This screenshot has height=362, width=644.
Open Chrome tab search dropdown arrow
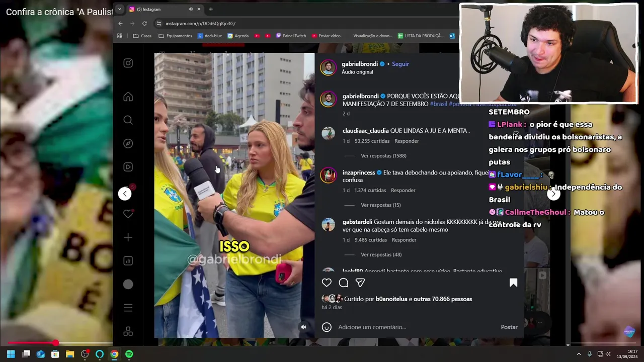[x=119, y=9]
